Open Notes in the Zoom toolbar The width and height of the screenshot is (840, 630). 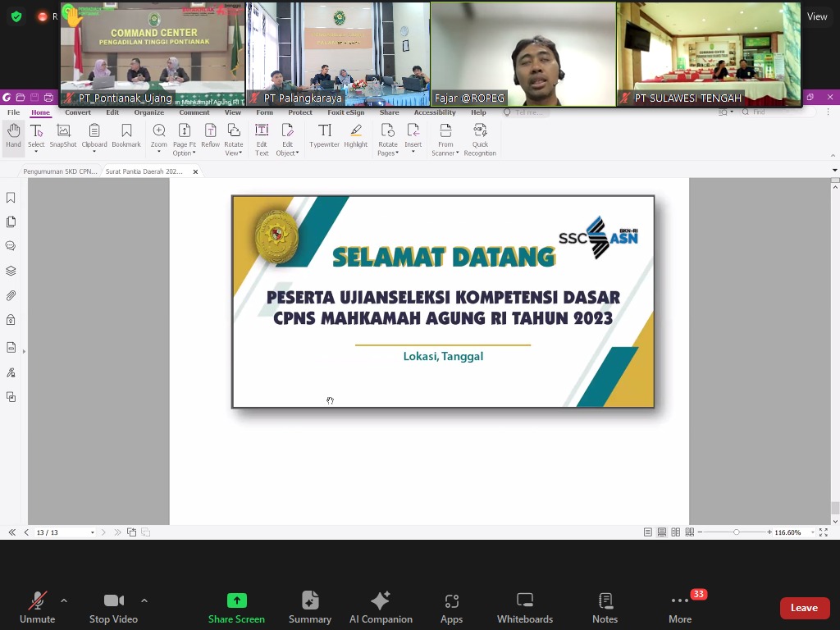605,608
